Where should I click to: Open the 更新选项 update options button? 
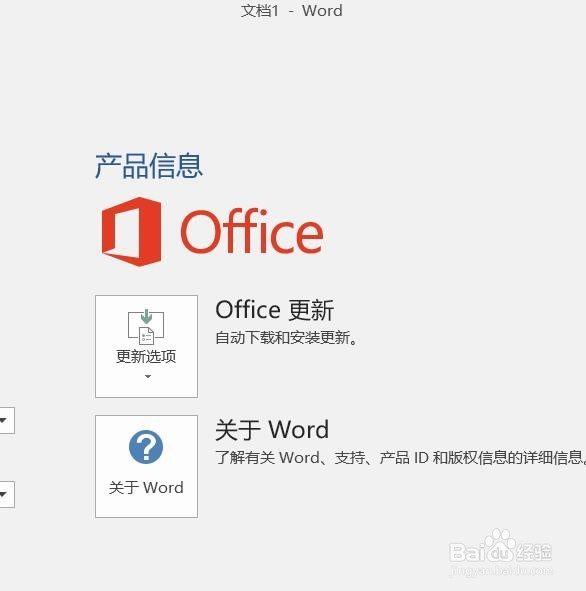[146, 346]
